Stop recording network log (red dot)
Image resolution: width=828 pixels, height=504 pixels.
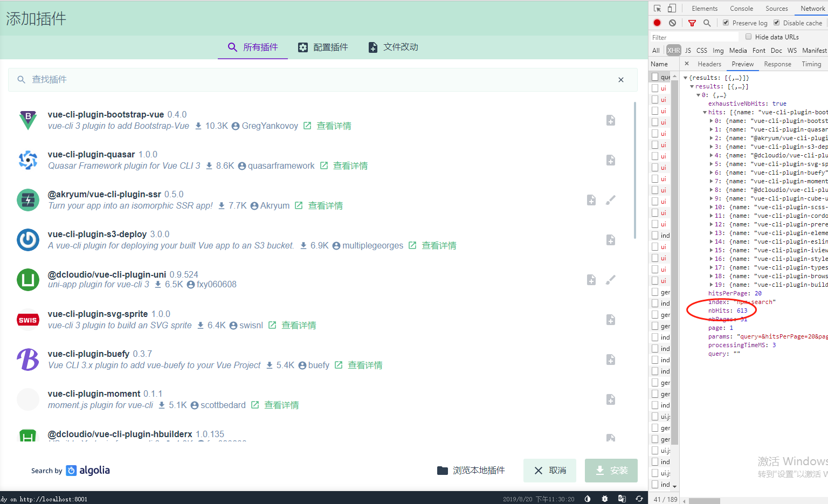pos(657,23)
